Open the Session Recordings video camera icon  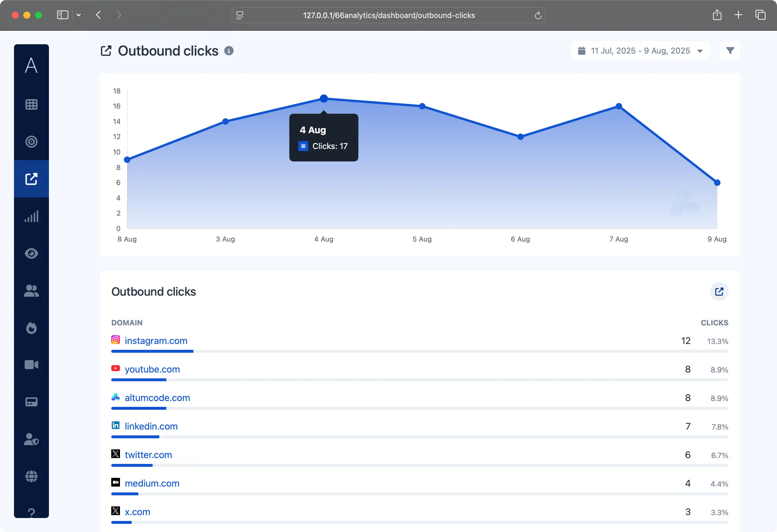pyautogui.click(x=31, y=365)
